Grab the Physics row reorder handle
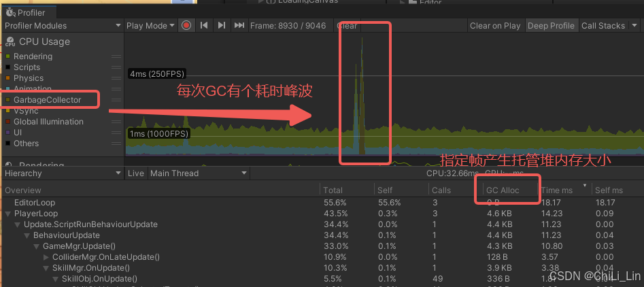 [x=117, y=78]
